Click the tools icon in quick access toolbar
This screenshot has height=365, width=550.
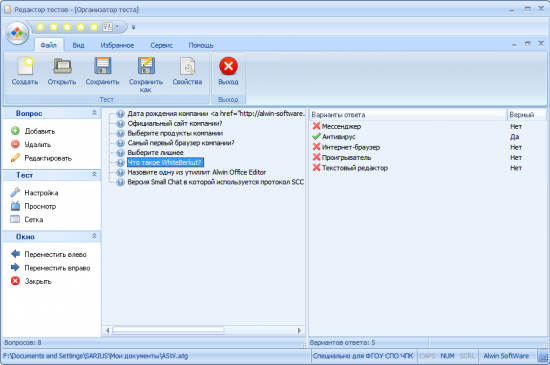tap(107, 27)
